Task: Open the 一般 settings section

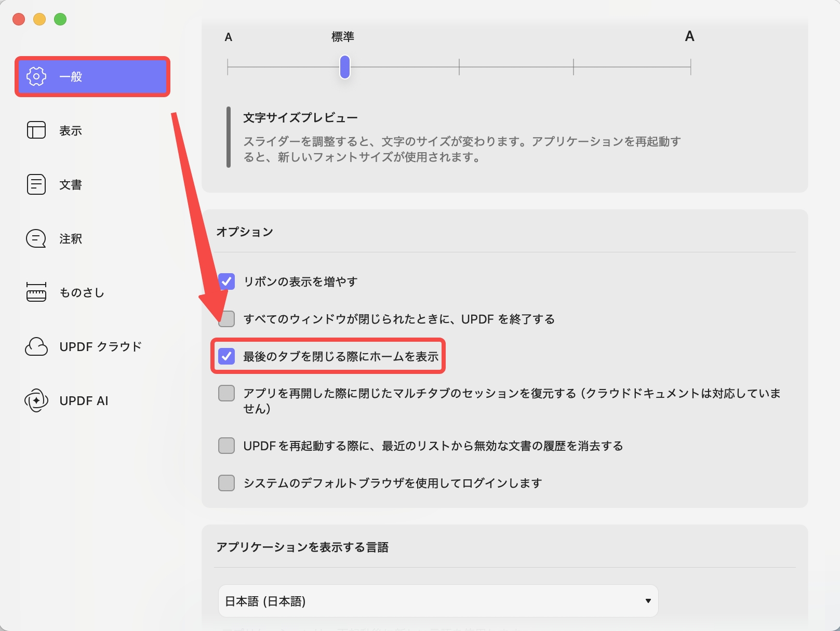Action: click(x=92, y=76)
